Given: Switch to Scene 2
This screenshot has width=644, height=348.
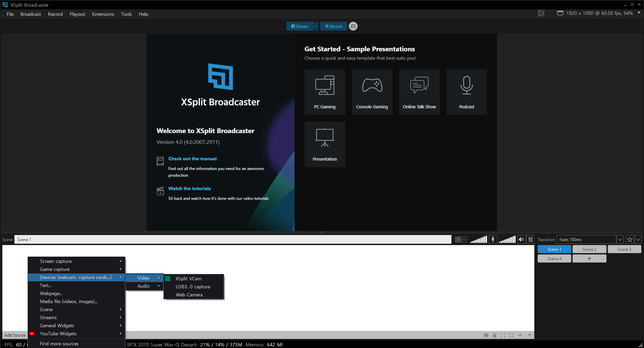Looking at the screenshot, I should coord(589,249).
